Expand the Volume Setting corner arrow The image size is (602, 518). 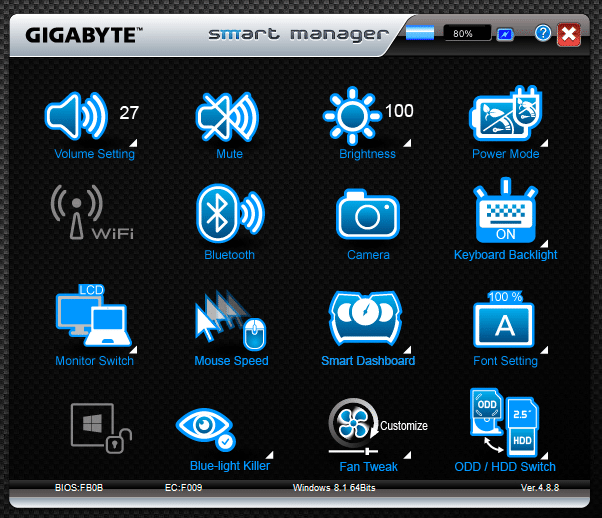pos(133,143)
